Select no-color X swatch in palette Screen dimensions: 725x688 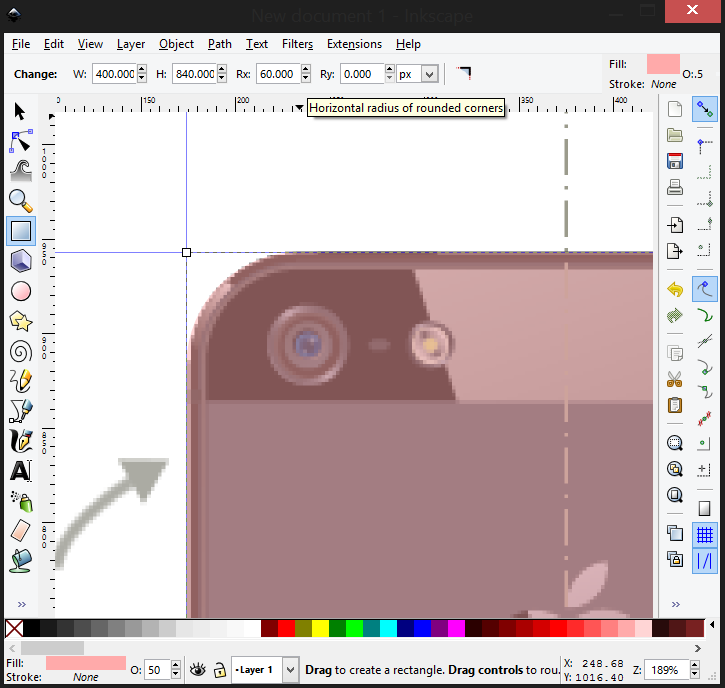14,628
